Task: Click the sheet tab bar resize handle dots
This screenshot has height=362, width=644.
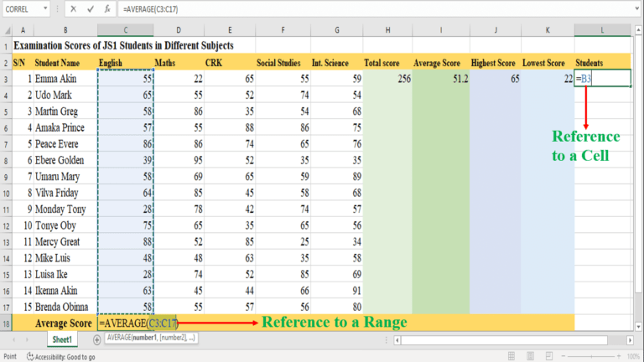Action: pyautogui.click(x=386, y=340)
